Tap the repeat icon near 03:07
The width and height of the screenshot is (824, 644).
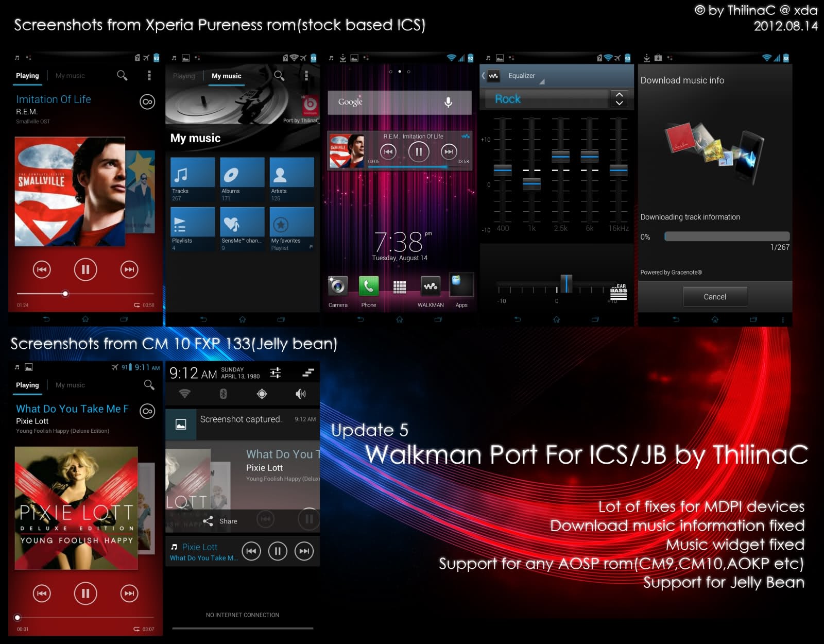click(136, 629)
